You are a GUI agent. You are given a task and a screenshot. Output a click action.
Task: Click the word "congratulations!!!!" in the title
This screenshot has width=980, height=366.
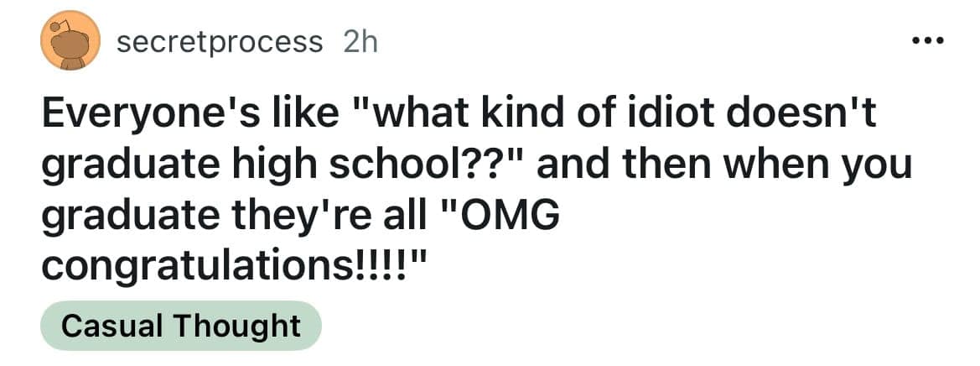coord(234,268)
